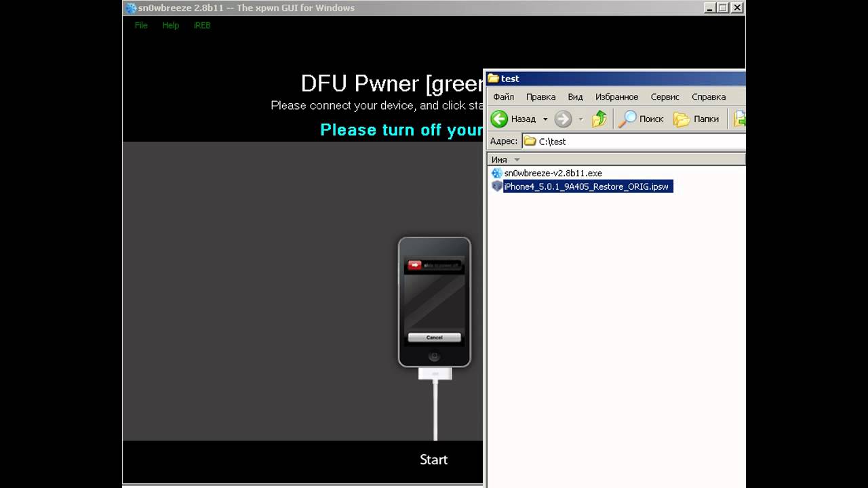The height and width of the screenshot is (488, 868).
Task: Open the Справка menu in Explorer
Action: (x=709, y=97)
